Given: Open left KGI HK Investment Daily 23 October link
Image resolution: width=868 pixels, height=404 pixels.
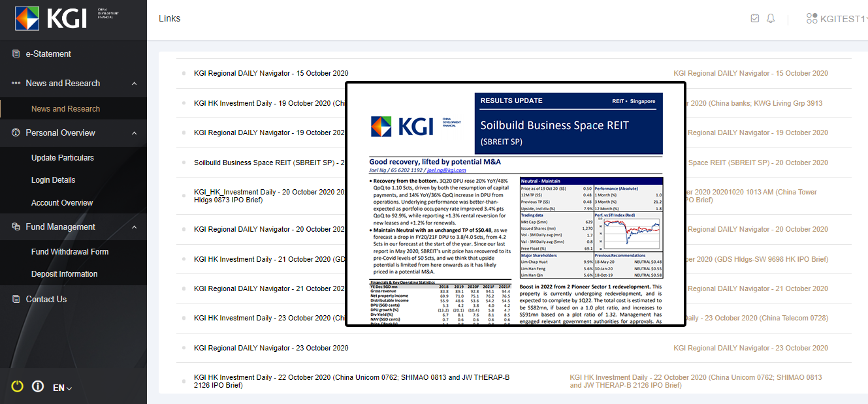Looking at the screenshot, I should [269, 318].
